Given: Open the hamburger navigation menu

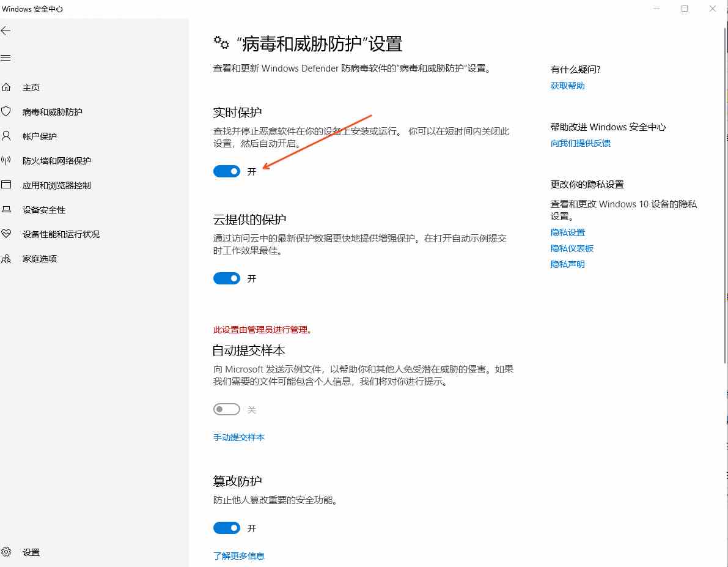Looking at the screenshot, I should 6,57.
